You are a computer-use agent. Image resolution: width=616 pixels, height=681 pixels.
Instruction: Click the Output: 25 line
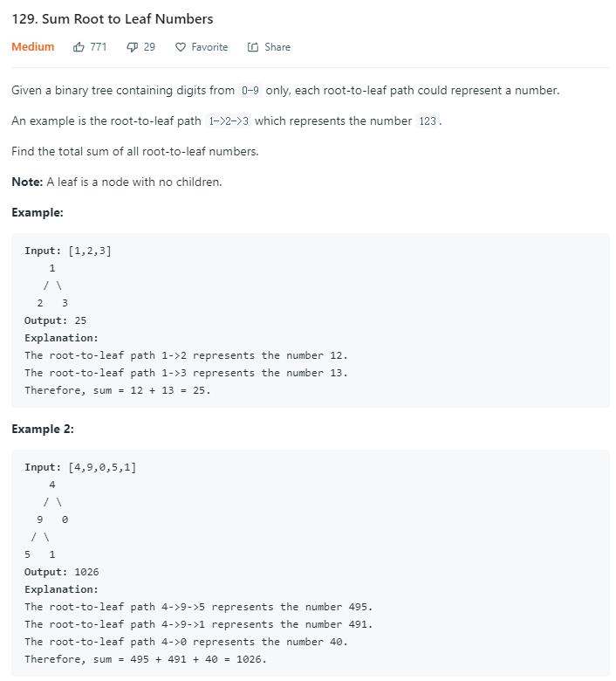(55, 320)
